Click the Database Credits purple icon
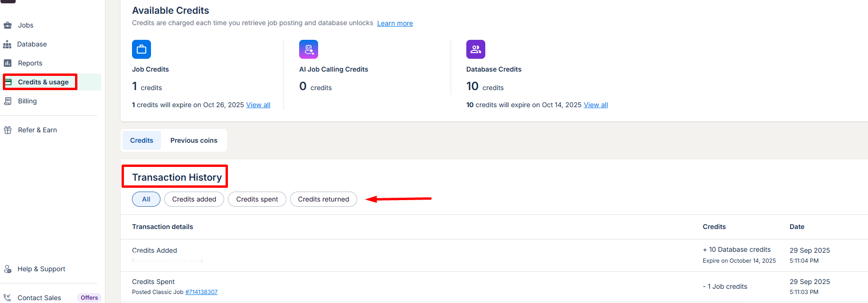The width and height of the screenshot is (868, 303). (476, 49)
